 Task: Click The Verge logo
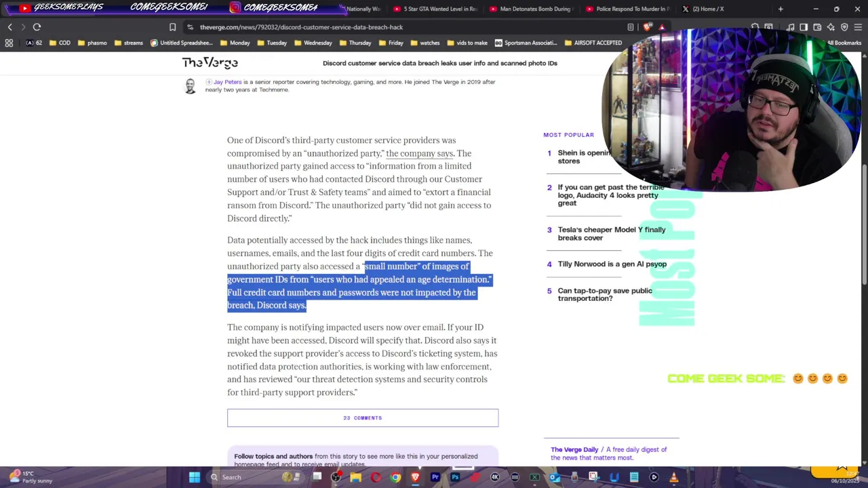[210, 62]
